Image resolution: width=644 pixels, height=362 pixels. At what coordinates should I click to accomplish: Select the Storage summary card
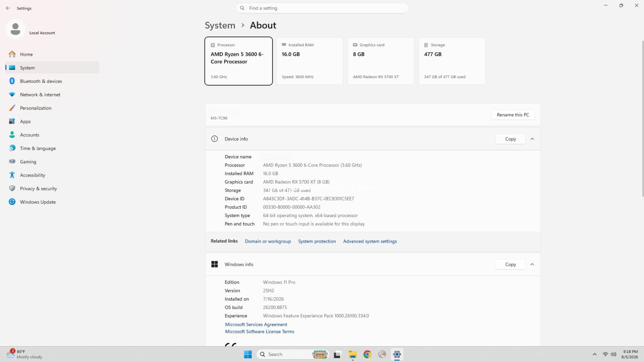click(x=452, y=61)
